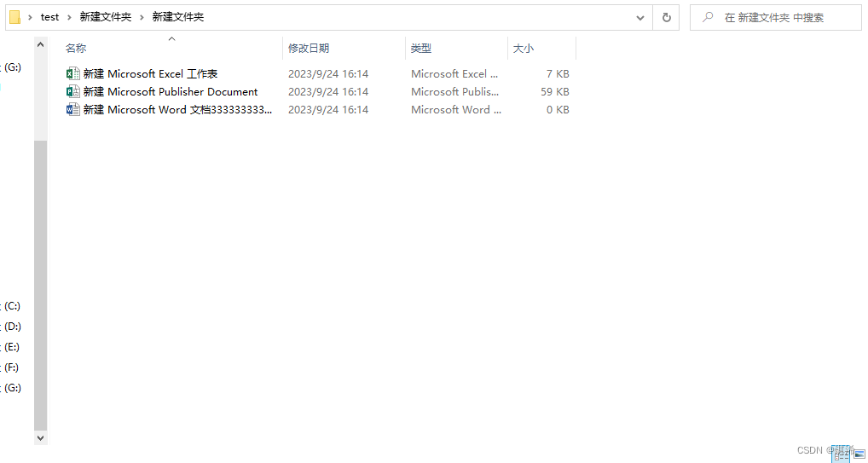Image resolution: width=868 pixels, height=463 pixels.
Task: Focus the 在 新建文件夹 中搜索 search field
Action: 774,18
